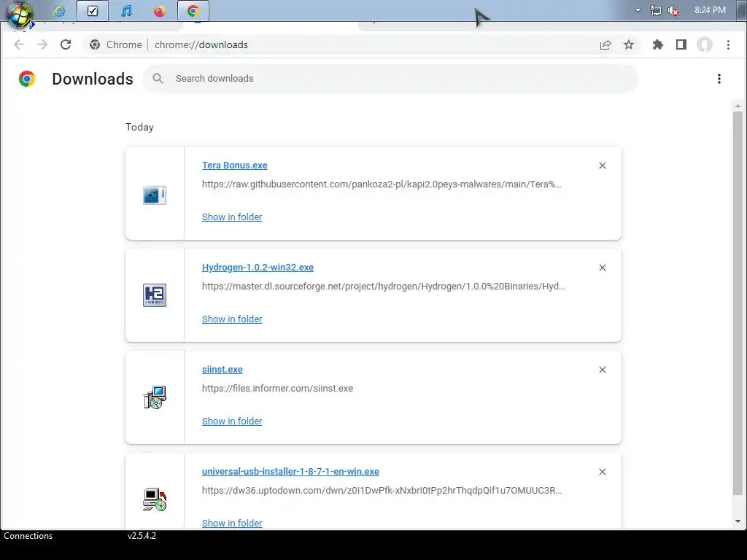Click the Chrome site info chip
This screenshot has height=560, width=747.
(x=116, y=44)
